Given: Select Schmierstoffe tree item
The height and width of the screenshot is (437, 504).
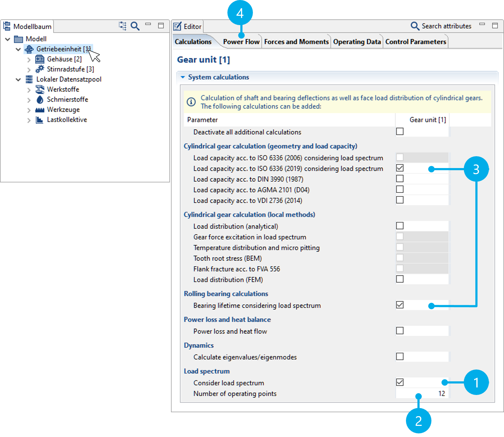Looking at the screenshot, I should pos(68,99).
